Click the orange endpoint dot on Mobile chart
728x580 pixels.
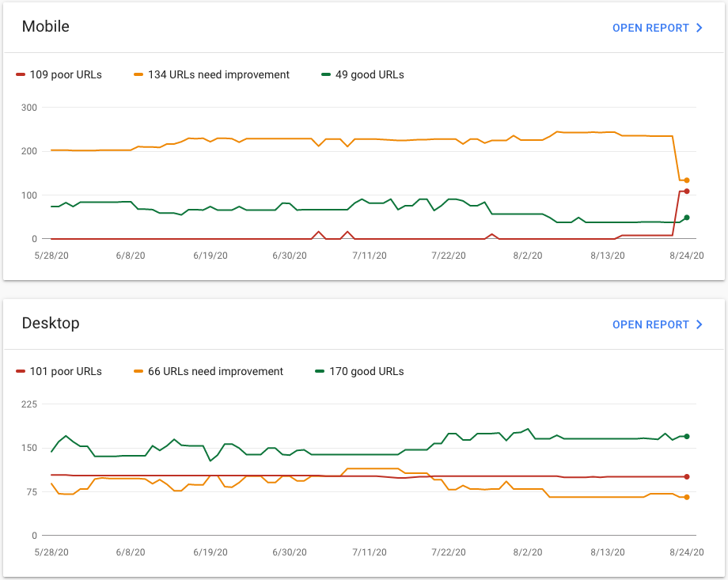687,180
